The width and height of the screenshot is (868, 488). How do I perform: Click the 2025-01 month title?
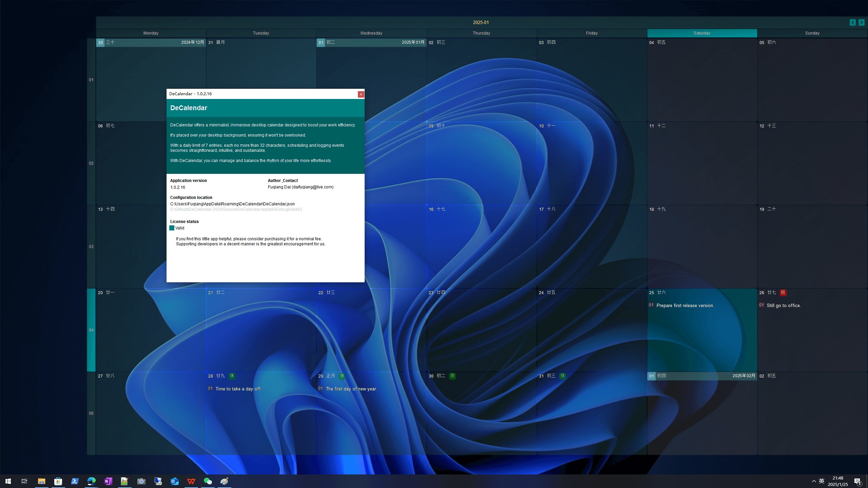(481, 22)
